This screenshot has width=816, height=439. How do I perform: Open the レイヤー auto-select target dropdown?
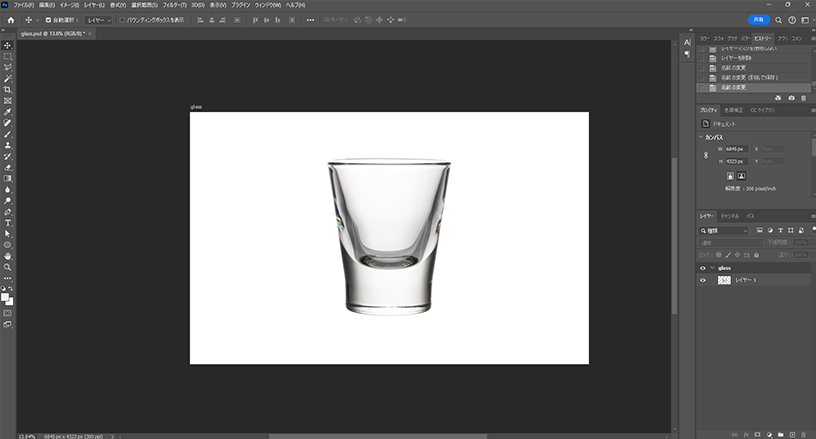[98, 20]
